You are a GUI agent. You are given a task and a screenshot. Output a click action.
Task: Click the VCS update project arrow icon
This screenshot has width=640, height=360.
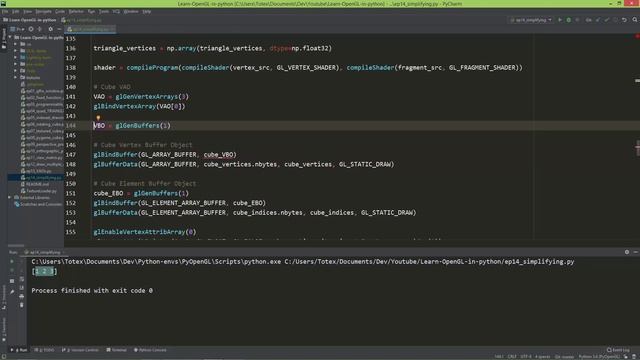tap(598, 20)
